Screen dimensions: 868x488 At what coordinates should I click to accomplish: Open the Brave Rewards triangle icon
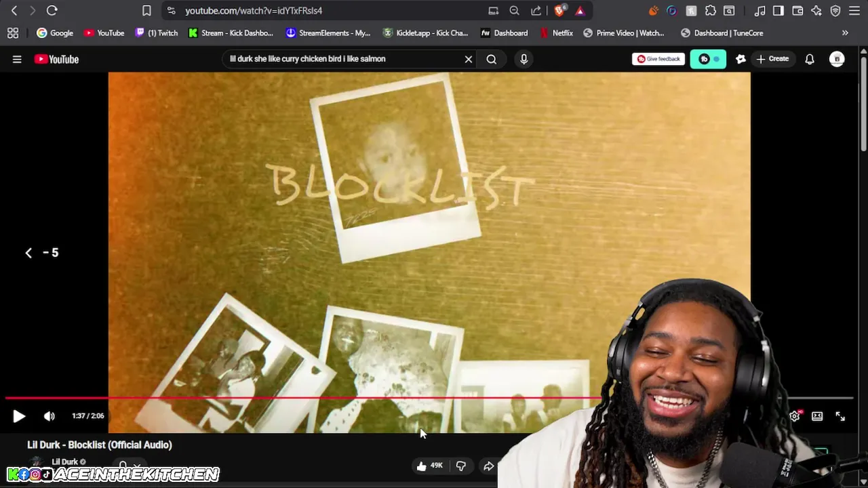[580, 11]
